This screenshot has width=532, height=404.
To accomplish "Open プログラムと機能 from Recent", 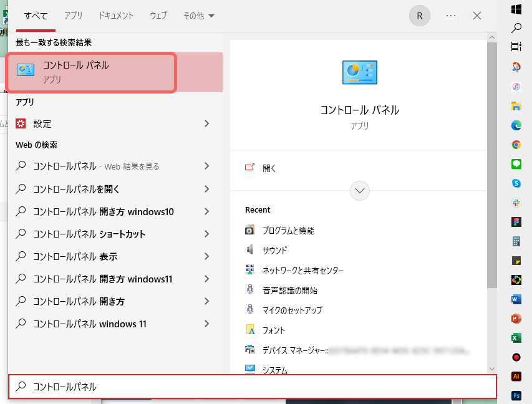I will coord(288,231).
